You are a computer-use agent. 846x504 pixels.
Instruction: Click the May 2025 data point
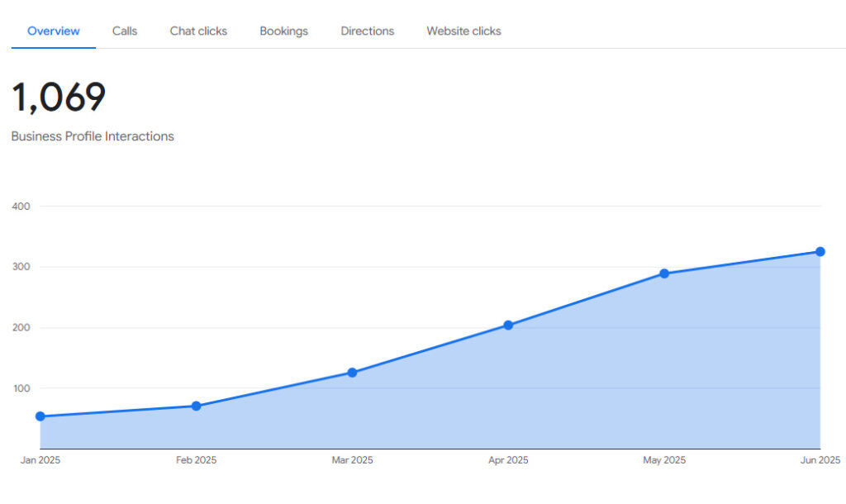pos(664,273)
